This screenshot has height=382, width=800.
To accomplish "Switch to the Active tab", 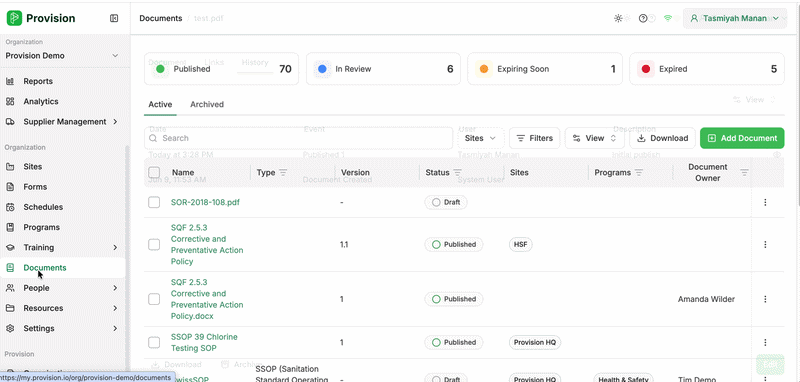I will coord(160,105).
